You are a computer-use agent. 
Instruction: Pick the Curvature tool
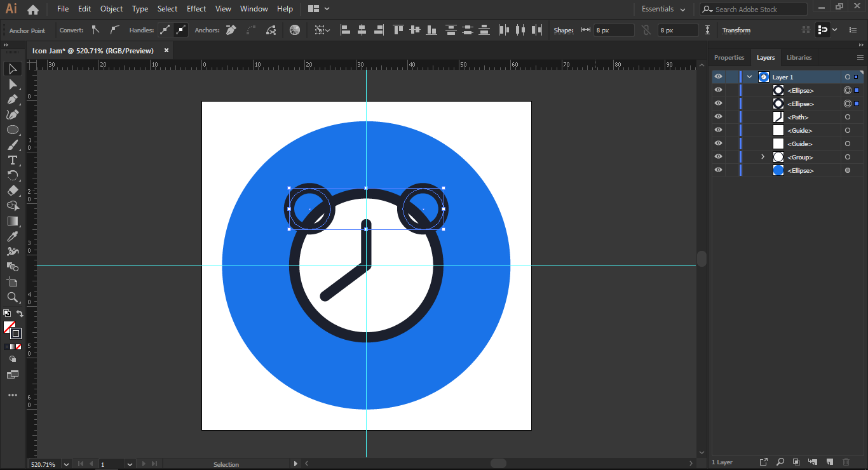pyautogui.click(x=13, y=114)
